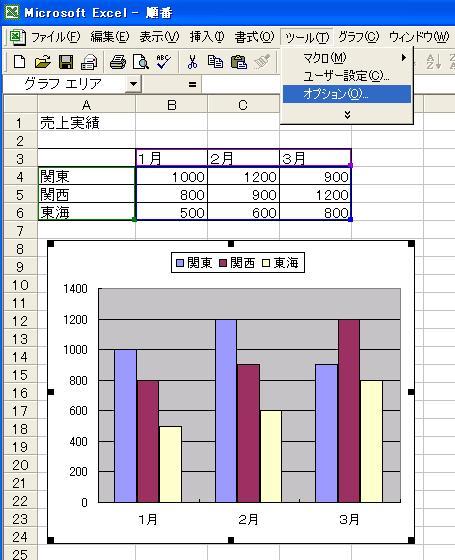Select row 1 header
This screenshot has width=455, height=560.
[20, 123]
